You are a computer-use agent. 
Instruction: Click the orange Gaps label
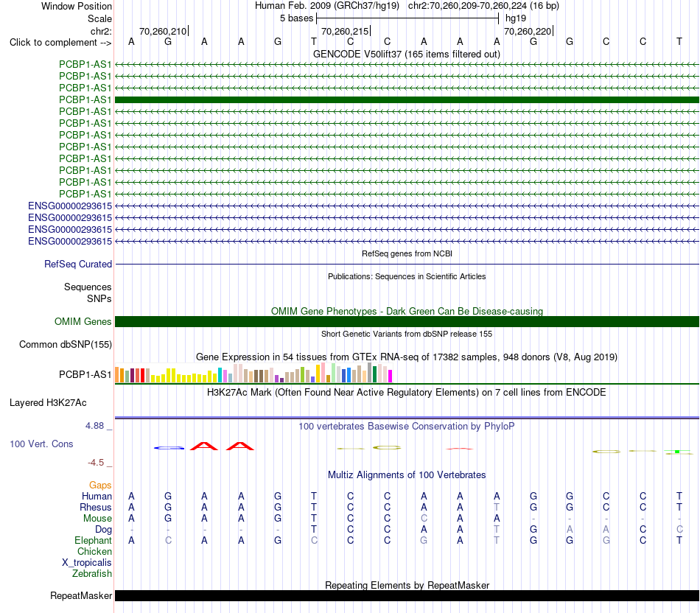100,486
